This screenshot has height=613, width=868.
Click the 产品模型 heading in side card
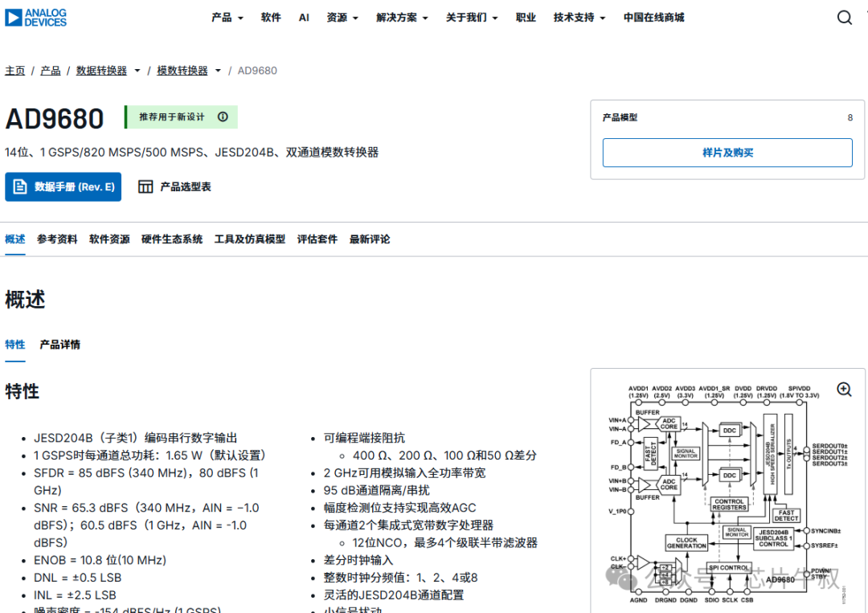(620, 117)
